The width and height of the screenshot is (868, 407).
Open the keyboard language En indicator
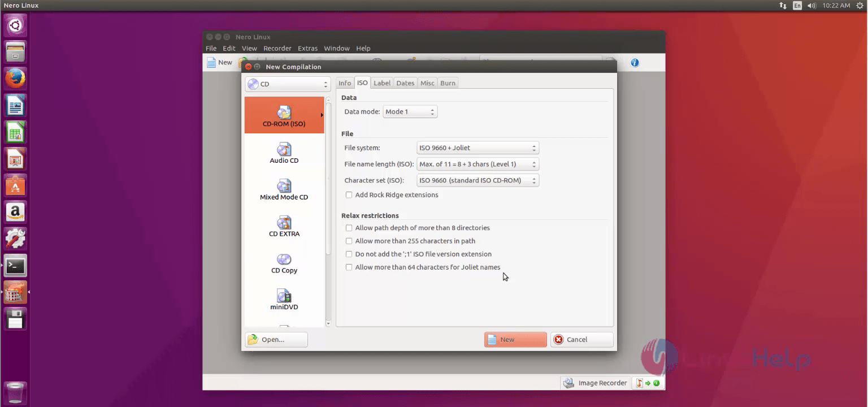point(797,5)
